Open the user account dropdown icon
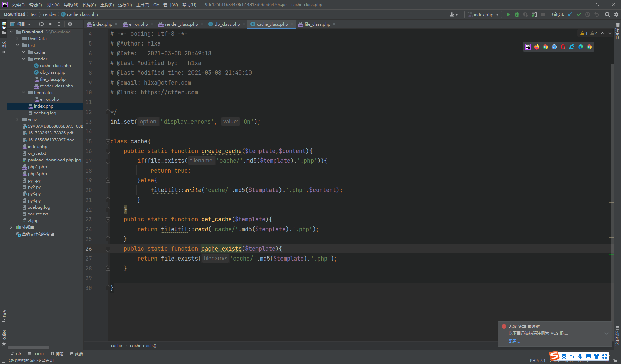 [x=454, y=14]
